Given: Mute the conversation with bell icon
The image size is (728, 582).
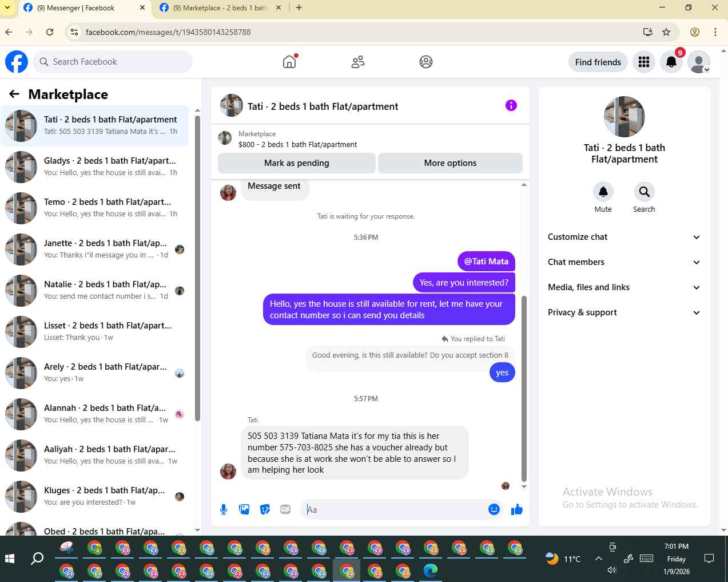Looking at the screenshot, I should click(x=603, y=192).
